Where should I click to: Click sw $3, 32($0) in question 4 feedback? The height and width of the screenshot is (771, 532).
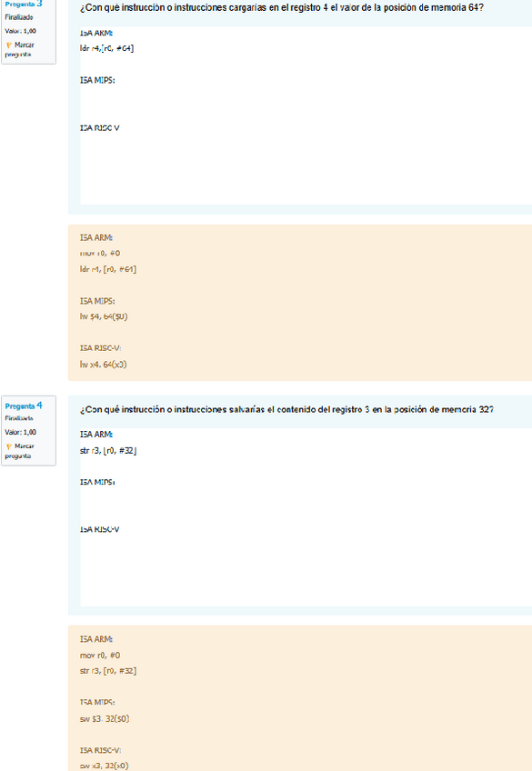(x=105, y=718)
